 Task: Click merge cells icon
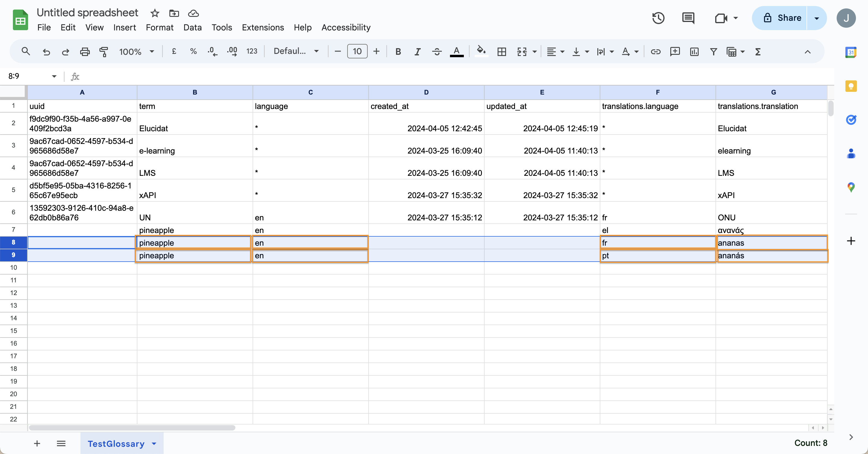click(x=522, y=51)
